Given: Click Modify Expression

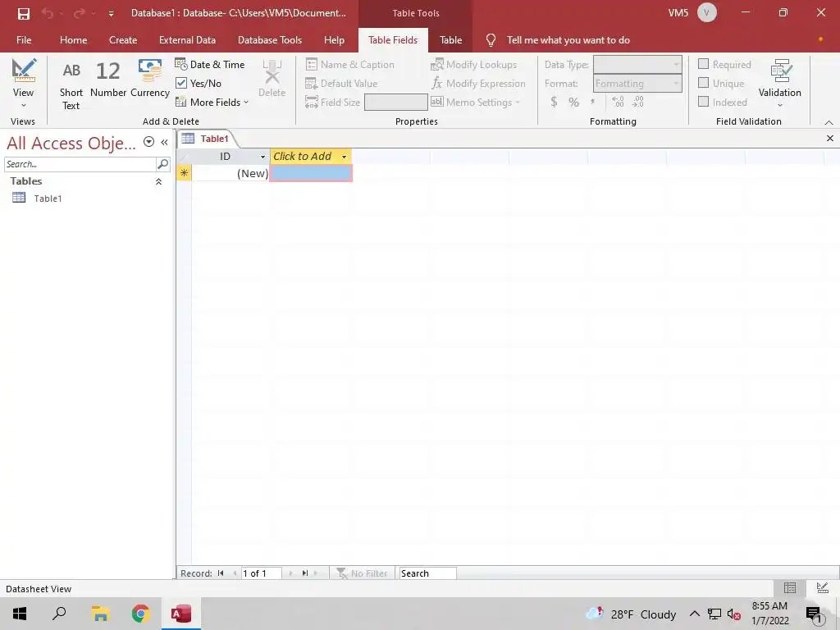Looking at the screenshot, I should pyautogui.click(x=478, y=84).
